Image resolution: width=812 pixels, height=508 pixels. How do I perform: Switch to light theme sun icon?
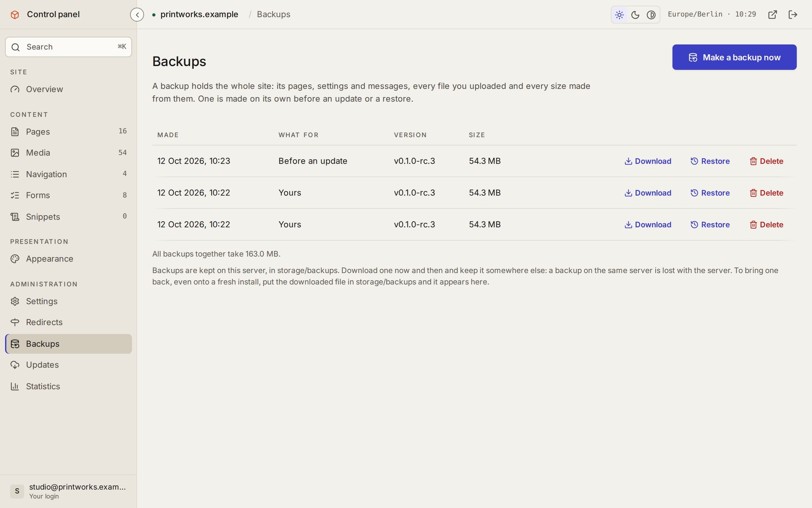(619, 15)
